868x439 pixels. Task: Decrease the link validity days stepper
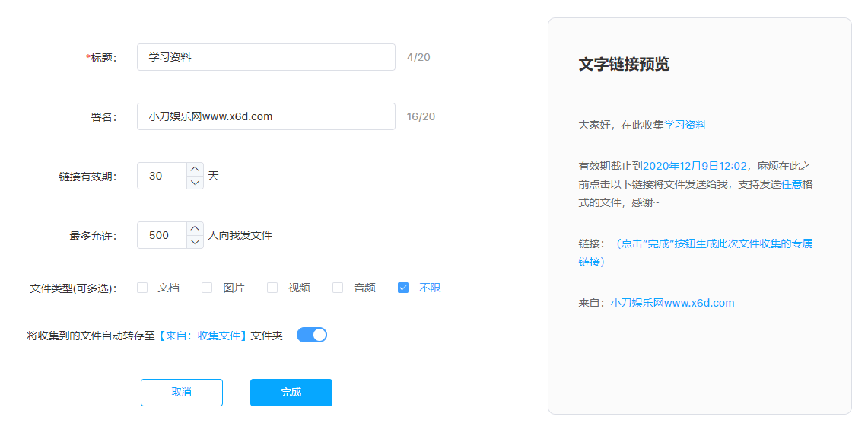click(x=195, y=183)
